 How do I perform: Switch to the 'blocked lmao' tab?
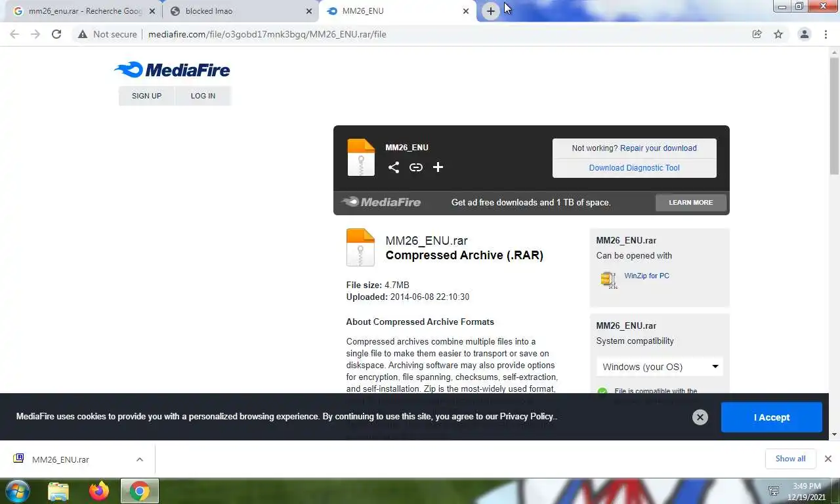241,11
